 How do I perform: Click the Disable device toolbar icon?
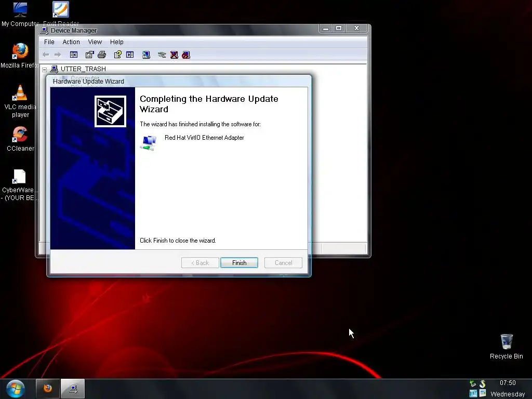(x=186, y=55)
